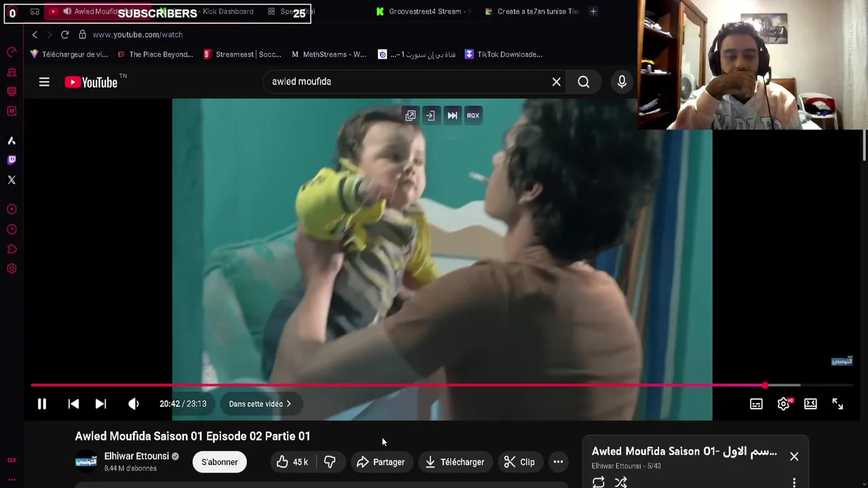The image size is (868, 488).
Task: Like the video (45 k)
Action: coord(292,462)
